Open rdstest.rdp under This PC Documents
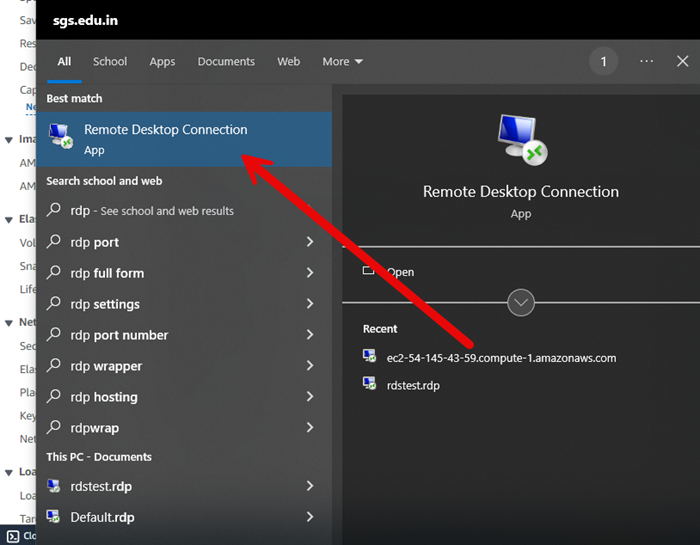 point(184,486)
